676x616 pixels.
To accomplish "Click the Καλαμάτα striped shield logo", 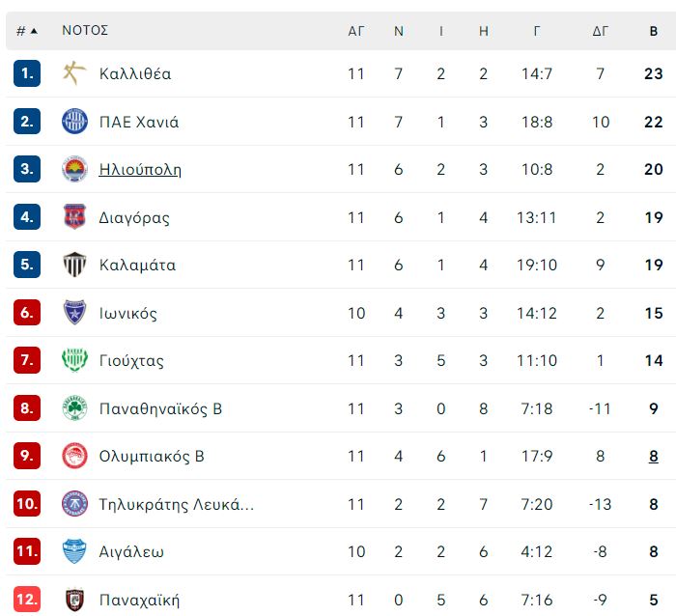I will [x=74, y=265].
